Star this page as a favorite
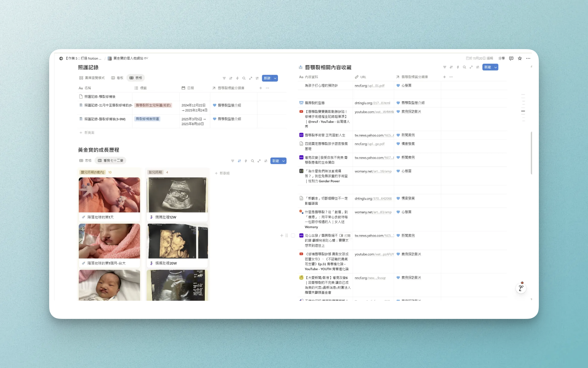This screenshot has height=368, width=588. [520, 59]
